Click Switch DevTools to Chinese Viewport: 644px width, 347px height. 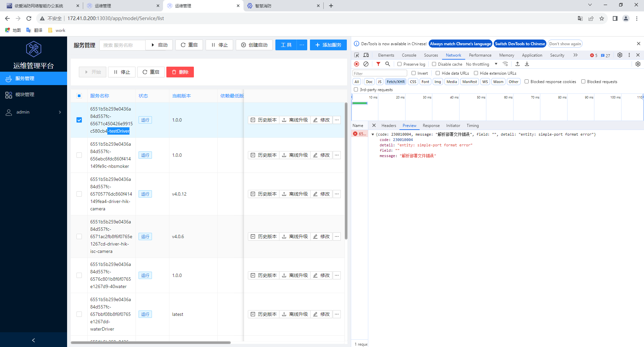520,44
